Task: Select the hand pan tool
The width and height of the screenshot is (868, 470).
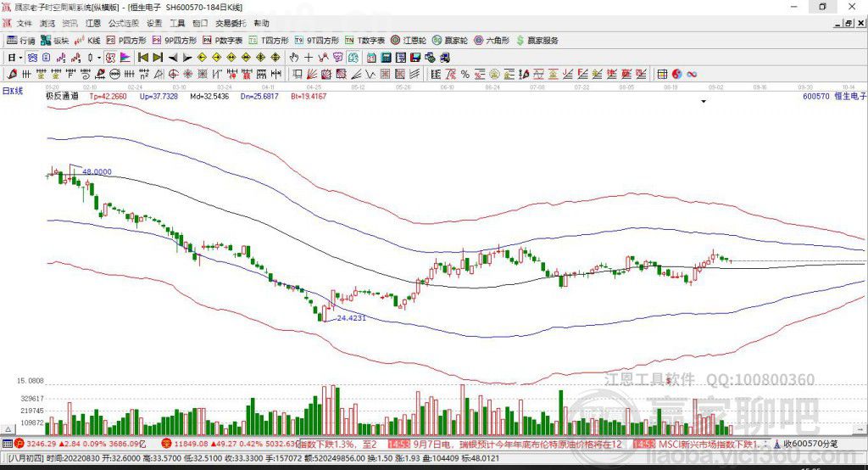Action: click(x=294, y=58)
